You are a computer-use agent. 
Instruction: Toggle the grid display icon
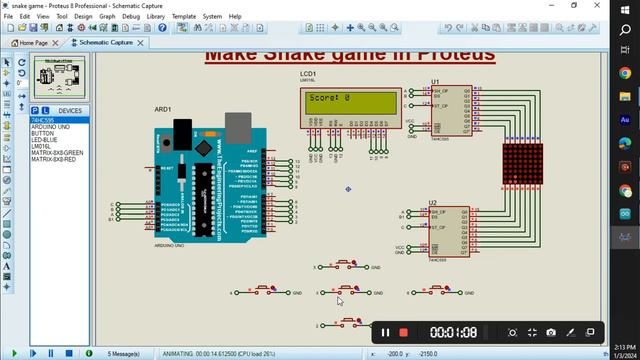[x=320, y=28]
